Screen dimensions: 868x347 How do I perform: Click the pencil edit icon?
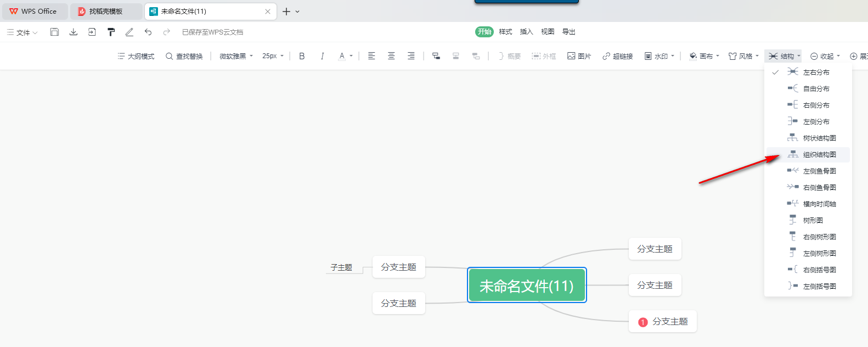129,32
